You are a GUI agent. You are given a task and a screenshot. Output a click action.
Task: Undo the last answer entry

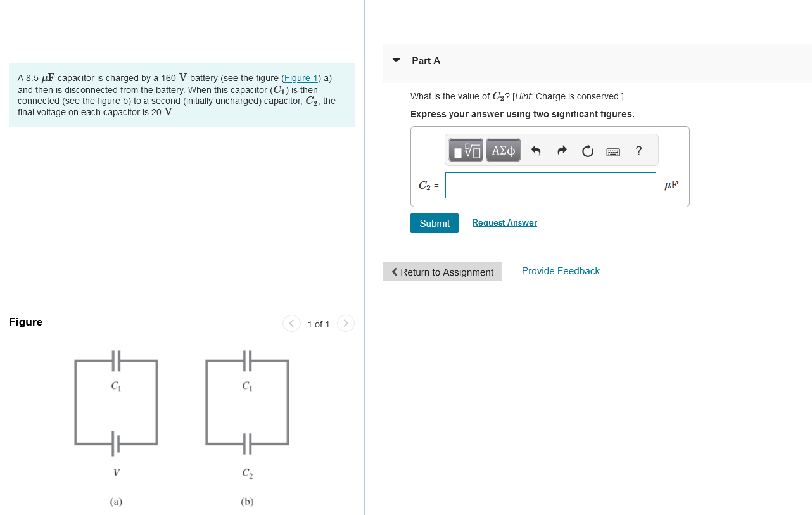(536, 150)
